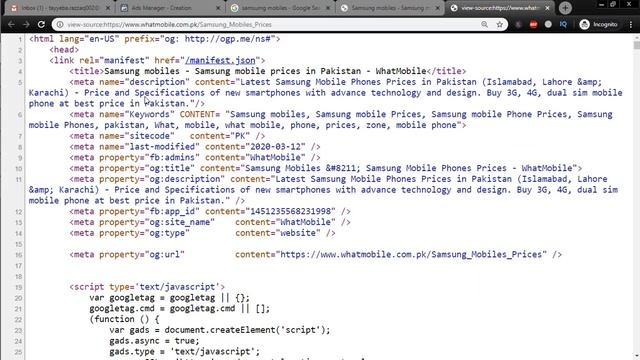Image resolution: width=640 pixels, height=360 pixels.
Task: Open the Incognito profile indicator
Action: tap(598, 24)
